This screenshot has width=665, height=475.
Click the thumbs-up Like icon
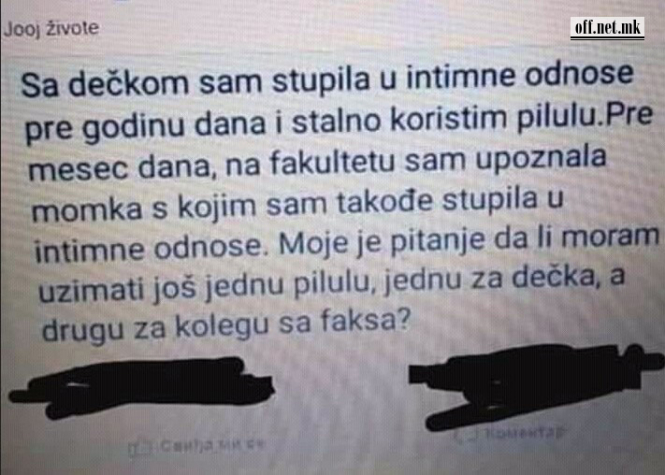point(140,448)
